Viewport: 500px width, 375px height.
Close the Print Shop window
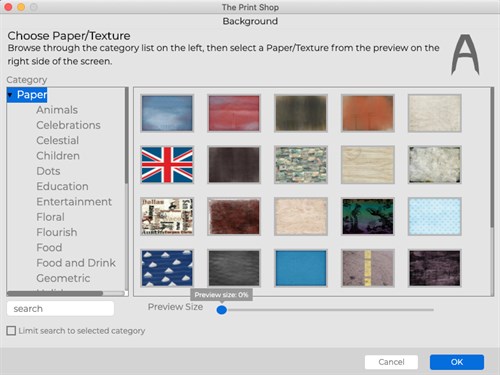click(8, 7)
